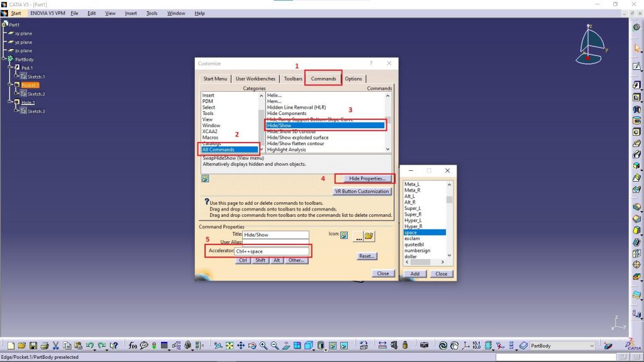Click the Measure Inertia weight icon
The width and height of the screenshot is (644, 362).
(405, 346)
